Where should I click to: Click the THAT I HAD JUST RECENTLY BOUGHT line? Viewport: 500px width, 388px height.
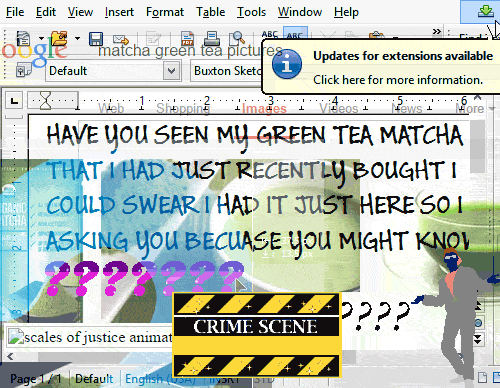pos(252,172)
